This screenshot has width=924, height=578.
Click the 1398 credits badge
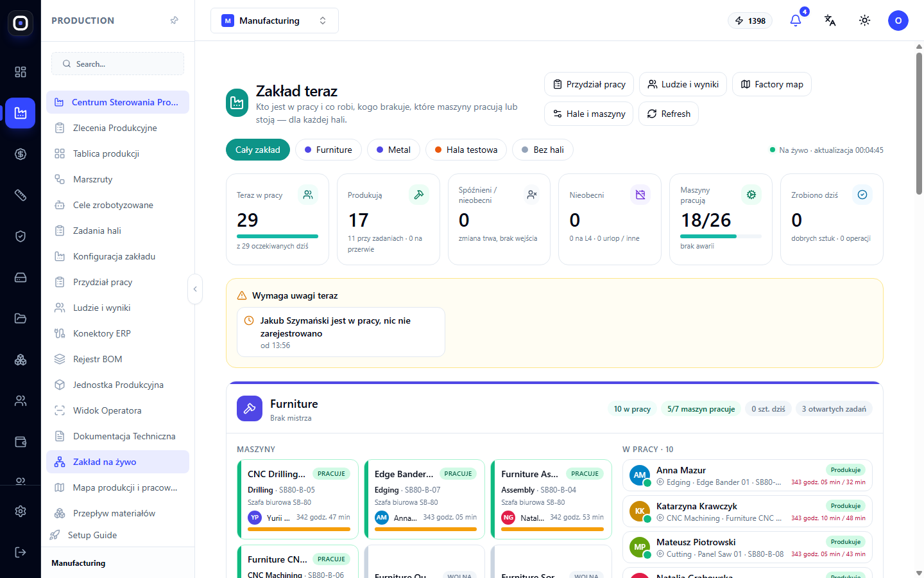(750, 21)
